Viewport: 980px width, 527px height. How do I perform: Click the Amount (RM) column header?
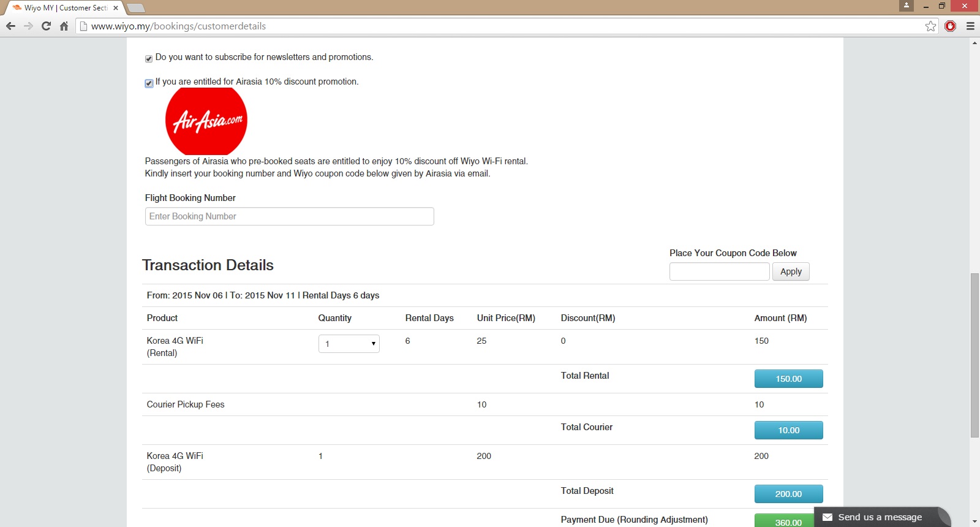780,318
